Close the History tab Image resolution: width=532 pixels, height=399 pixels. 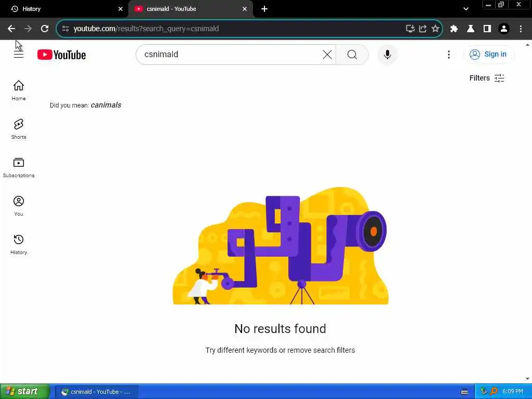click(120, 9)
